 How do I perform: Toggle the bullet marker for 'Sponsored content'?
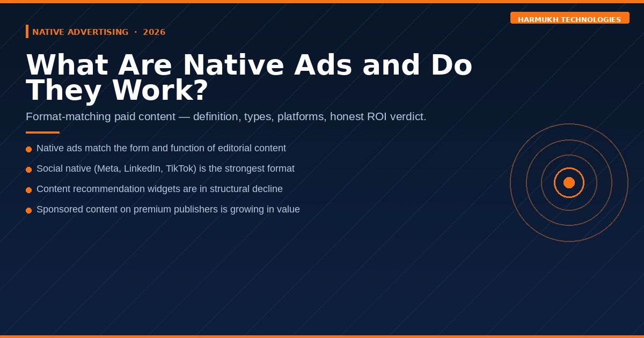[29, 210]
